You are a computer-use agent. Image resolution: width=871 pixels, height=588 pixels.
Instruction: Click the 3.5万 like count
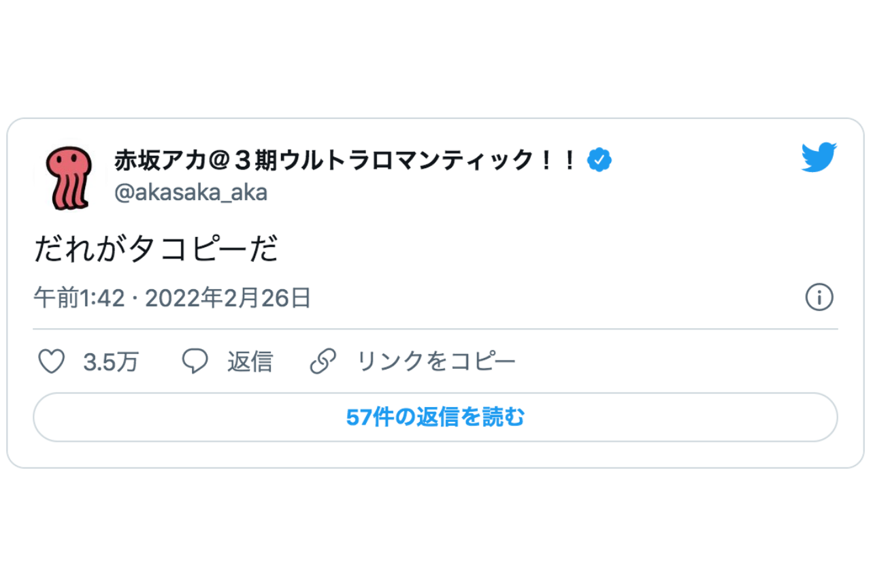111,362
